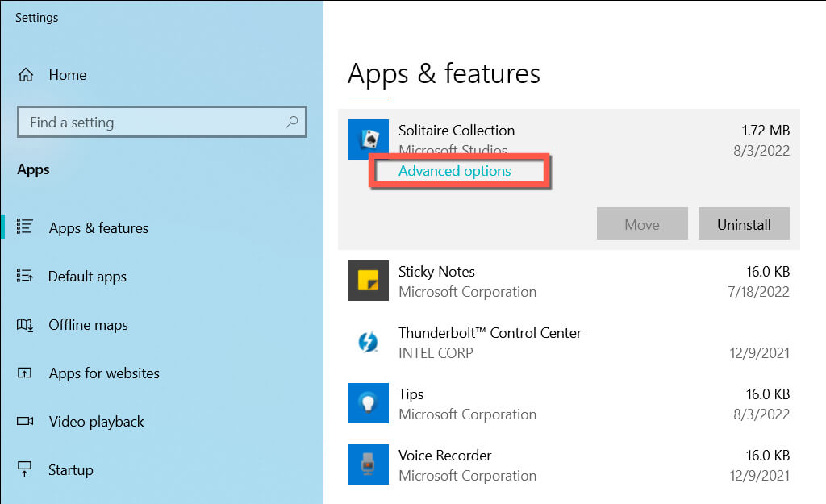Open Advanced options for Solitaire Collection

pos(454,171)
